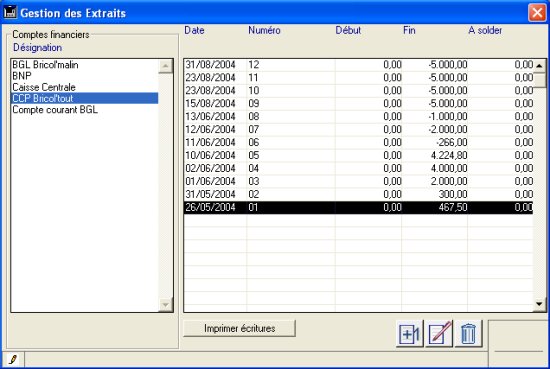Click the Imprimer écritures button

coord(240,328)
